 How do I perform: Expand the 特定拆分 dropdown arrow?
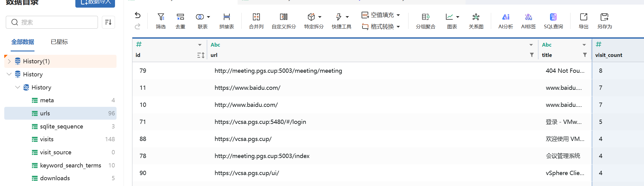[x=320, y=17]
